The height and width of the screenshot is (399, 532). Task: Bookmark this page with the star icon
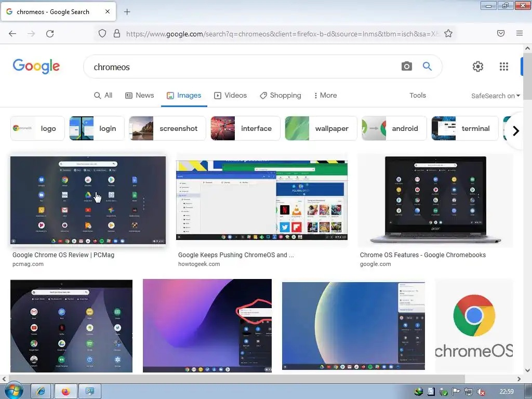pos(448,33)
